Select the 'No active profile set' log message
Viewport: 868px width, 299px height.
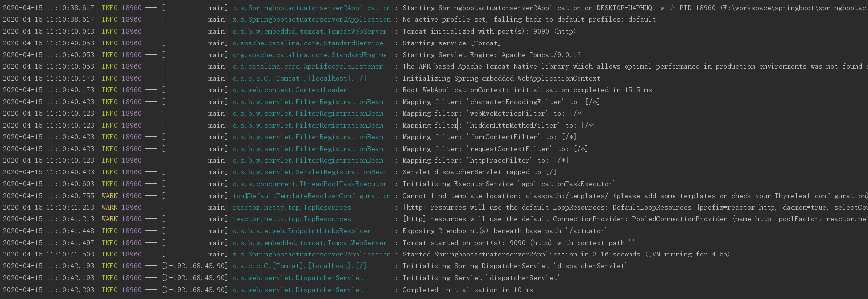[529, 20]
